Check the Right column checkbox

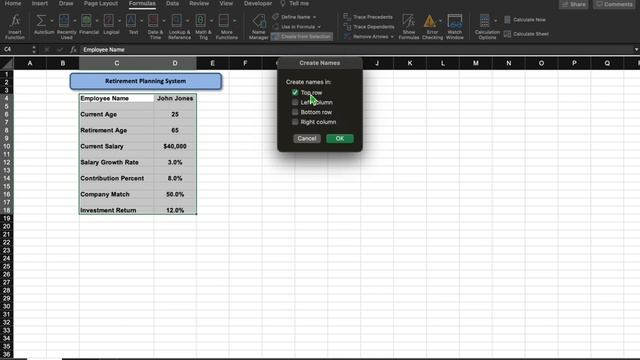click(x=295, y=122)
